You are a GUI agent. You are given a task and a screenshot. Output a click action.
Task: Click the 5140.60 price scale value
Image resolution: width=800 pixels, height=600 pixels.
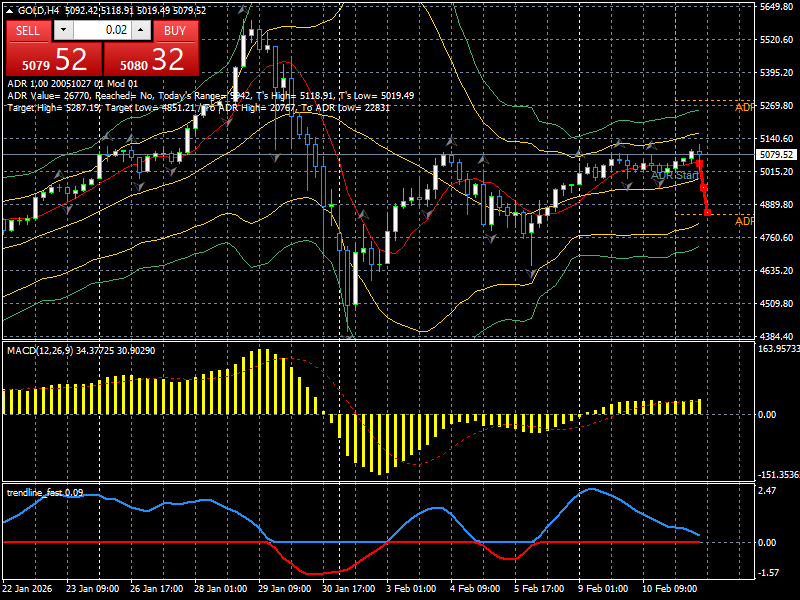[x=776, y=139]
